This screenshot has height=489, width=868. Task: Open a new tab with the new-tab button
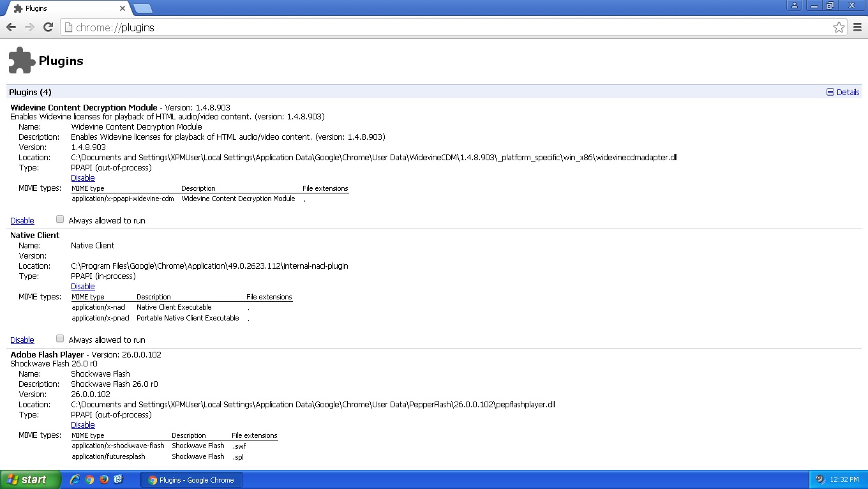[x=142, y=8]
